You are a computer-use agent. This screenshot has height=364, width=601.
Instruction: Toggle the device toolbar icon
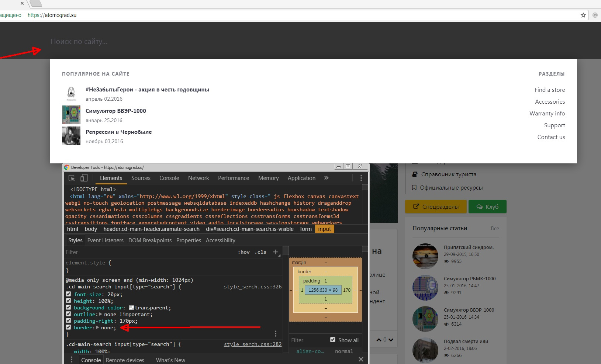[x=84, y=178]
